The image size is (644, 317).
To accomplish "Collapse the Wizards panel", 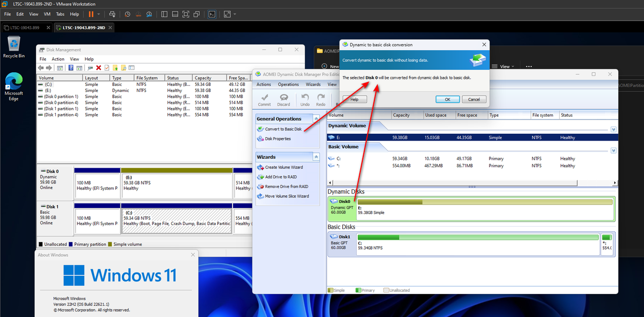I will pyautogui.click(x=316, y=157).
